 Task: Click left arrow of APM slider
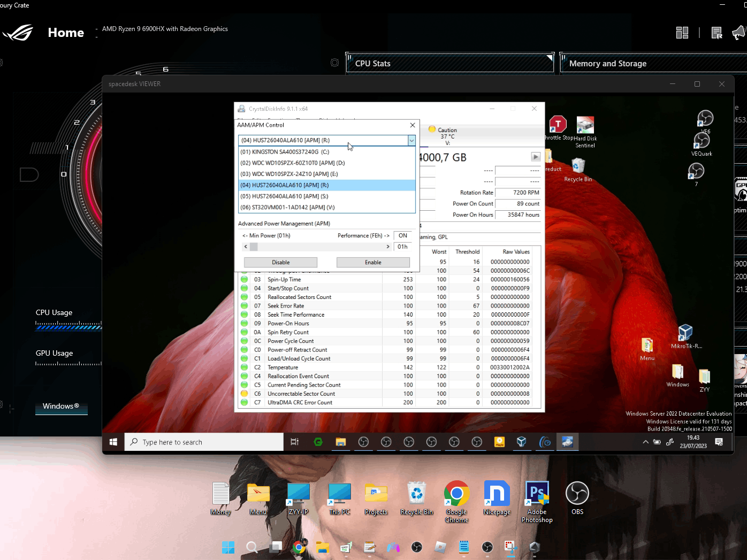coord(246,247)
